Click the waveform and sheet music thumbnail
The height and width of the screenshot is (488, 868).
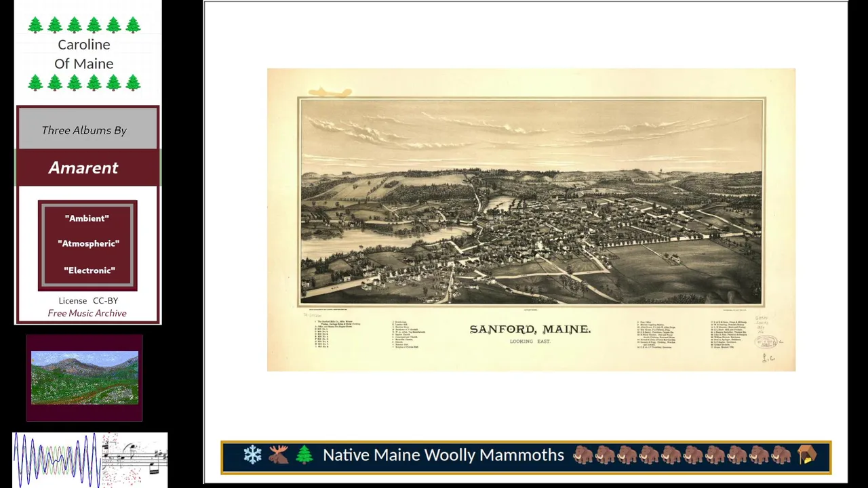tap(90, 459)
